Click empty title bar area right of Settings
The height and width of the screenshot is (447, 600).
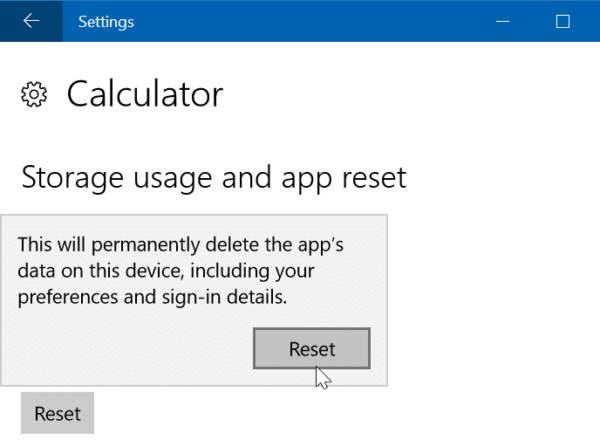pos(300,21)
